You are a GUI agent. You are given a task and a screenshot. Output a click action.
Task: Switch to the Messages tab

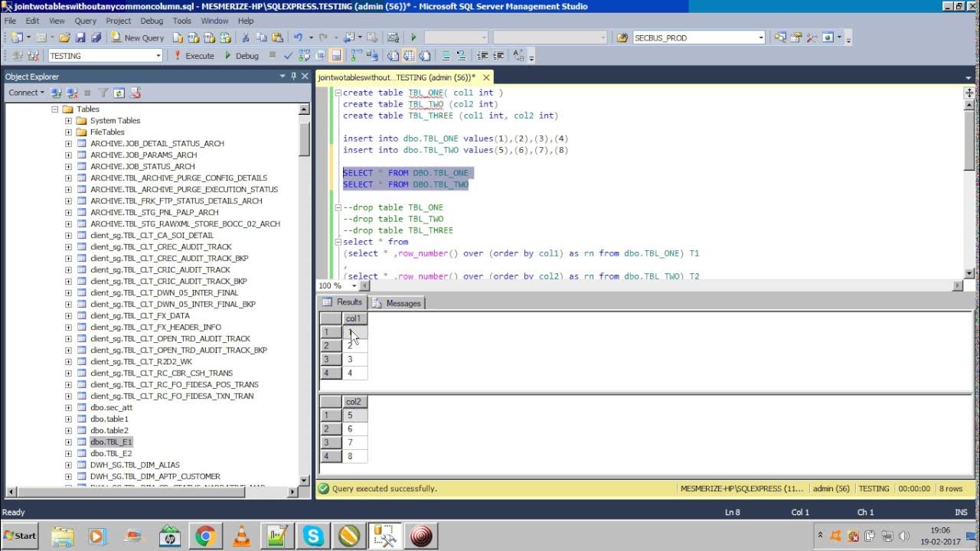point(397,303)
